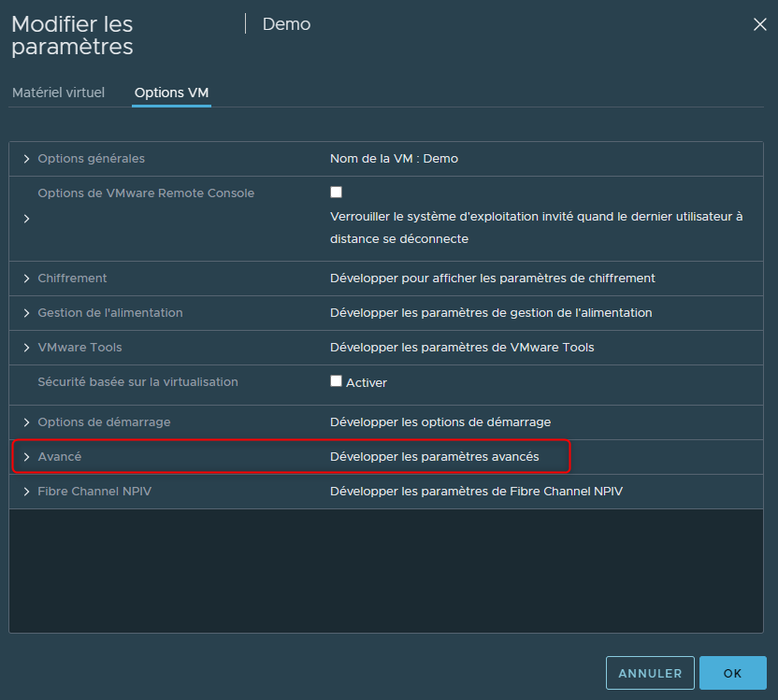Image resolution: width=778 pixels, height=700 pixels.
Task: Expand the Options de démarrage chevron
Action: click(x=27, y=422)
